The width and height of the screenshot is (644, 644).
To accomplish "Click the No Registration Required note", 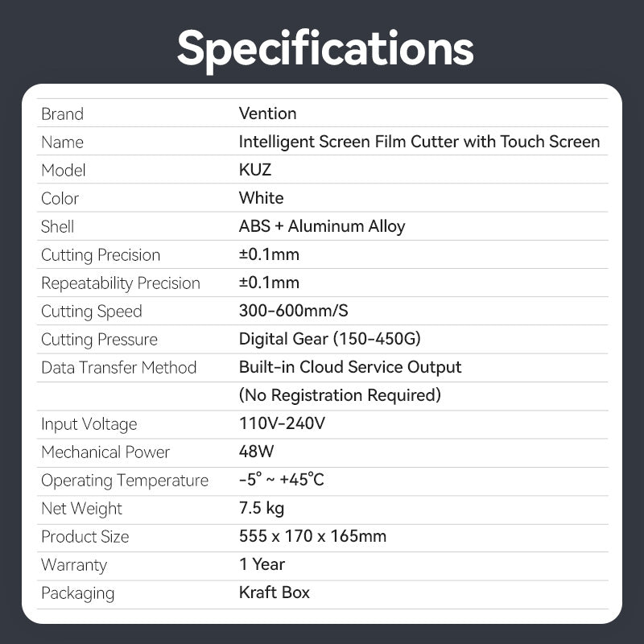I will click(x=340, y=395).
